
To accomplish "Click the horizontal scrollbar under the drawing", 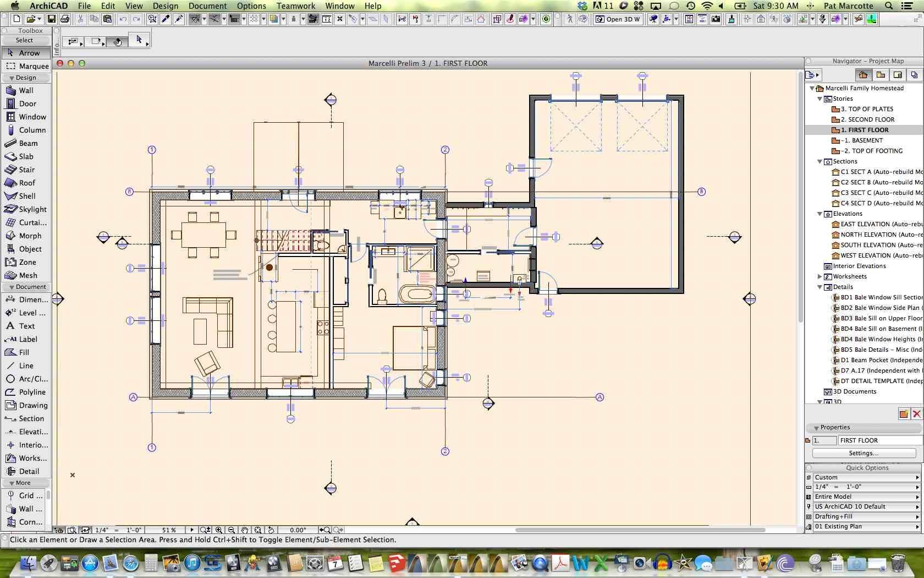I will (x=639, y=530).
